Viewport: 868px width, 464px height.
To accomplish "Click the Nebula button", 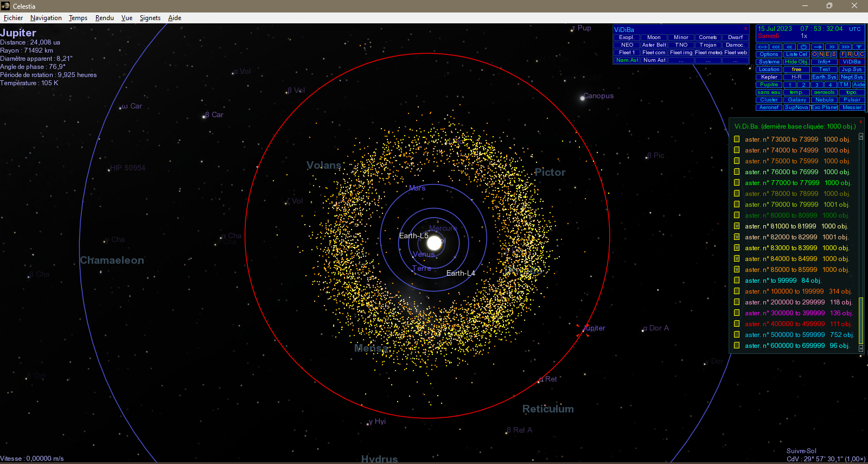I will (824, 100).
